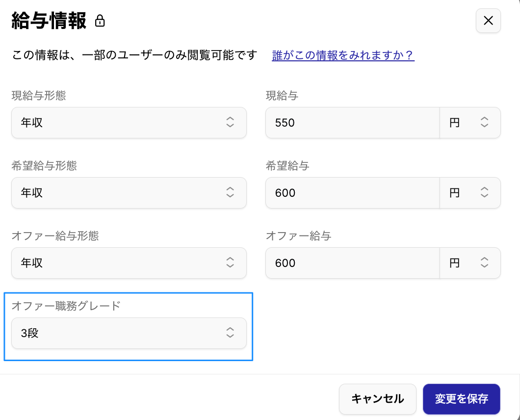Change the 希望給与 currency 円 selector
The width and height of the screenshot is (520, 420).
pyautogui.click(x=469, y=193)
